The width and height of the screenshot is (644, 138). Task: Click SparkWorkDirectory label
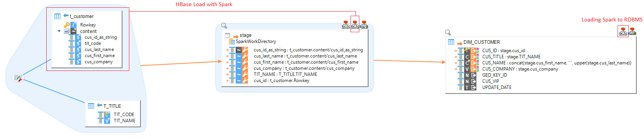click(x=256, y=41)
